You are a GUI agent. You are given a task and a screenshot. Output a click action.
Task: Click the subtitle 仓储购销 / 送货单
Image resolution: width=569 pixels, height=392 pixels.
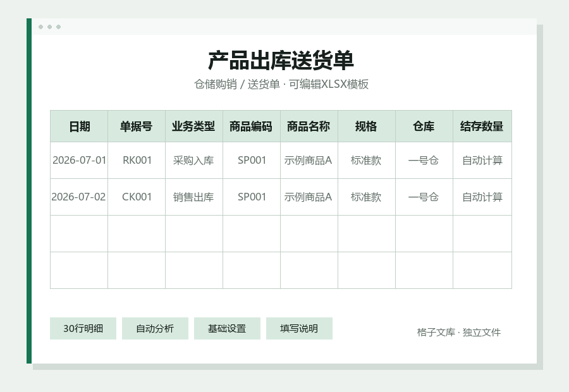tap(237, 84)
